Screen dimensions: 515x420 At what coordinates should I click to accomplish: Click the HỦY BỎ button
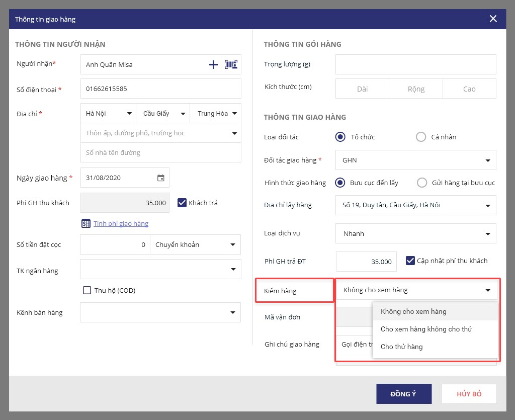click(x=469, y=394)
